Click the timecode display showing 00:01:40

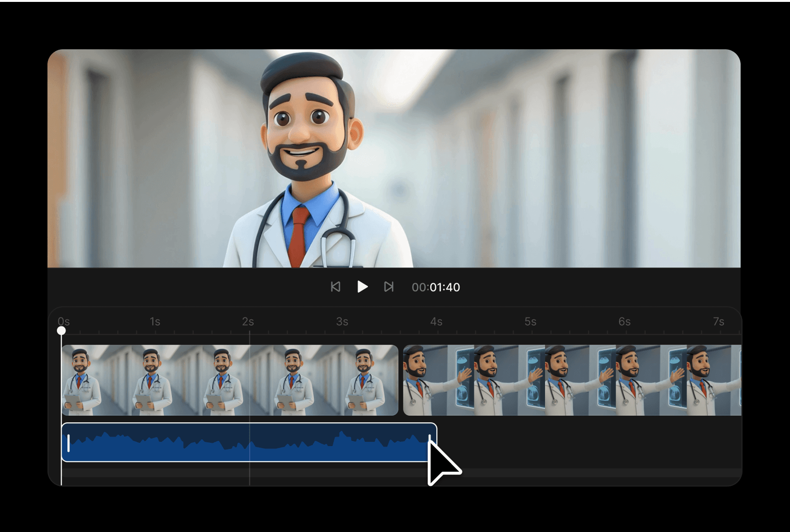point(435,287)
